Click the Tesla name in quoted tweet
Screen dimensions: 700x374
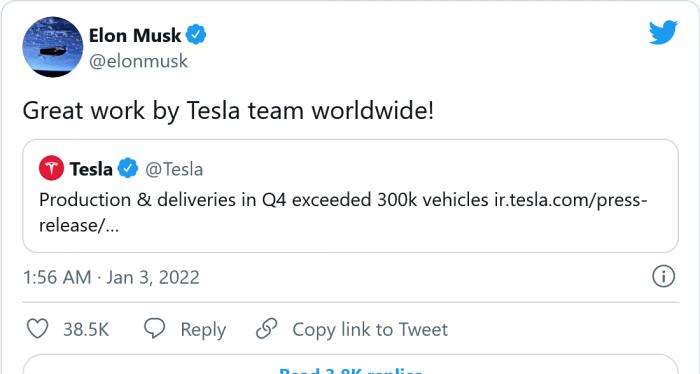click(x=91, y=169)
